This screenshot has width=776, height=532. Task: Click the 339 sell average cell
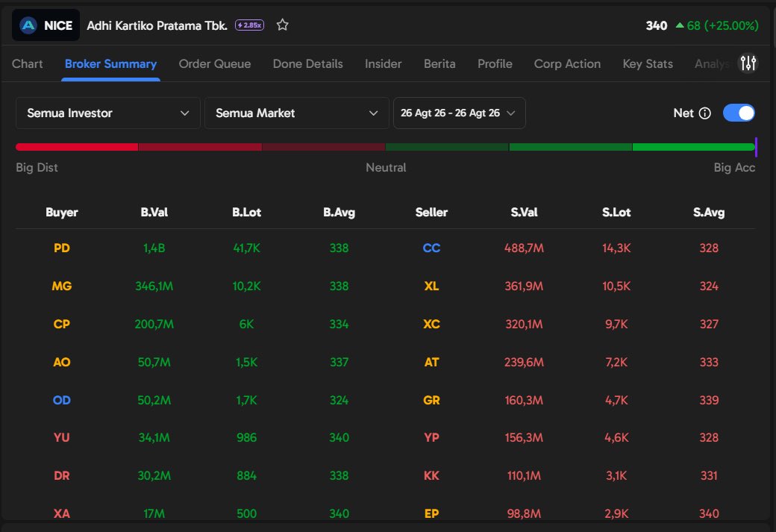[x=709, y=400]
